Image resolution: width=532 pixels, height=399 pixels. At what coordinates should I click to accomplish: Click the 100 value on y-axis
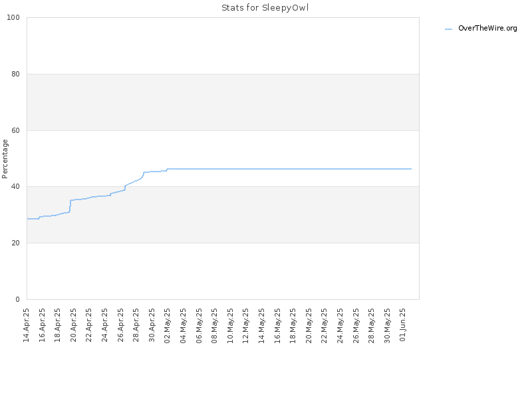13,18
